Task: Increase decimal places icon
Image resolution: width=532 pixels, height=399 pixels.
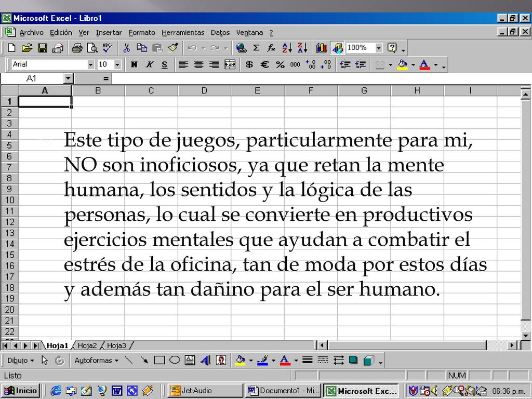Action: (x=311, y=64)
